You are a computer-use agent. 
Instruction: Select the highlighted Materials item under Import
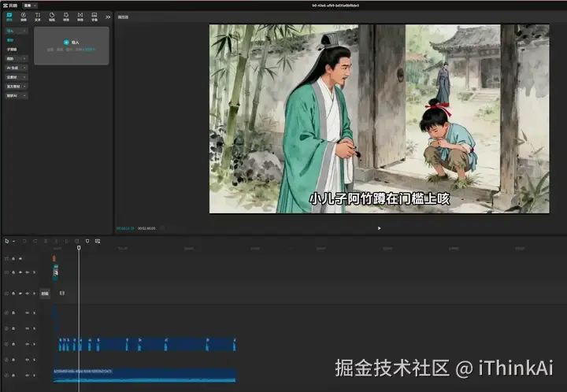[10, 40]
